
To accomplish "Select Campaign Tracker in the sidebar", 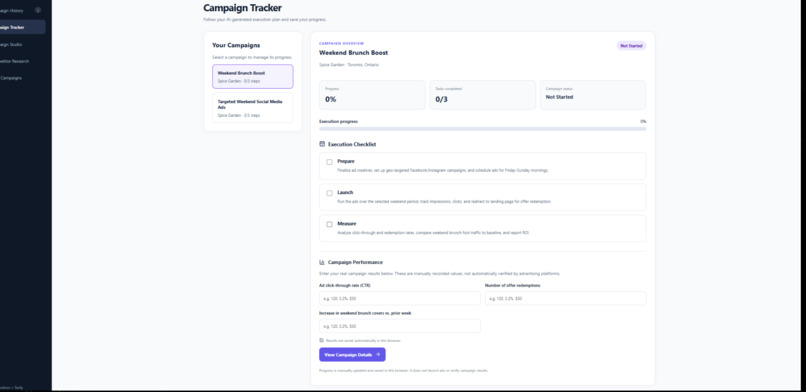I will [23, 27].
